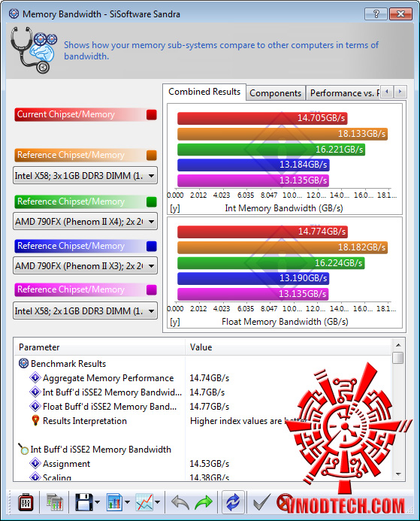Image resolution: width=420 pixels, height=521 pixels.
Task: Toggle the orange Reference Chipset/Memory swatch
Action: click(x=152, y=155)
